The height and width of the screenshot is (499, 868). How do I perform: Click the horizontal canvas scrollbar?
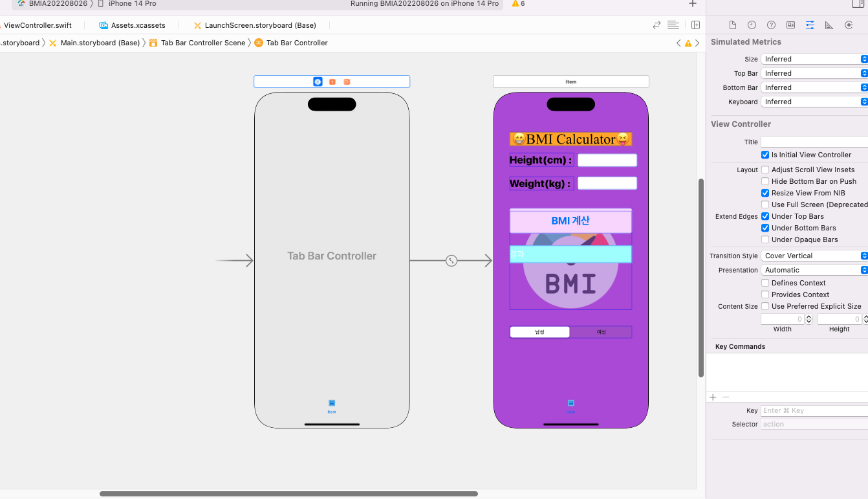[288, 494]
